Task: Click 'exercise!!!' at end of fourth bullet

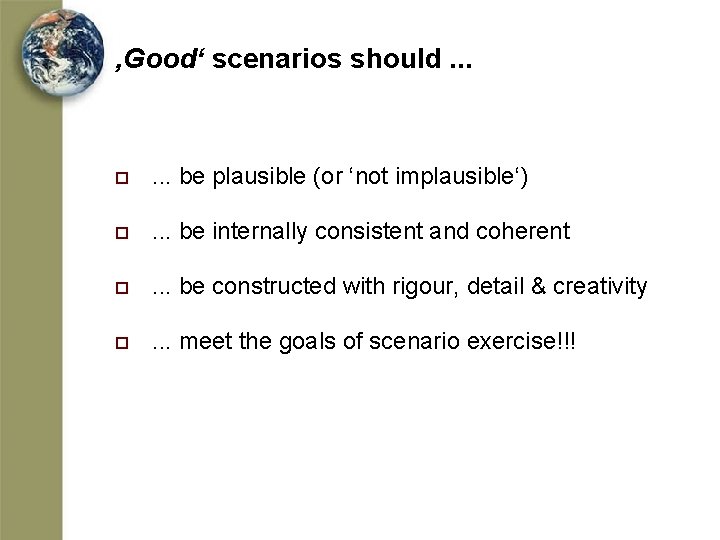Action: [521, 342]
